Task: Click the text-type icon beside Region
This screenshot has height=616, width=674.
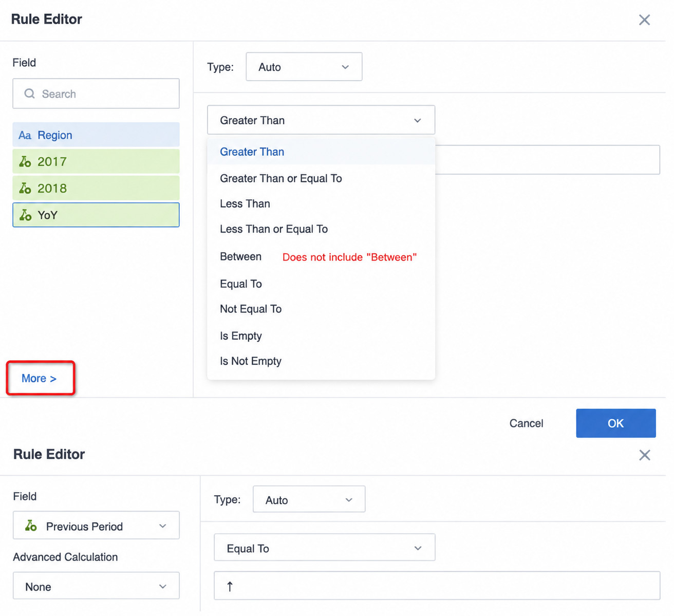Action: pos(25,135)
